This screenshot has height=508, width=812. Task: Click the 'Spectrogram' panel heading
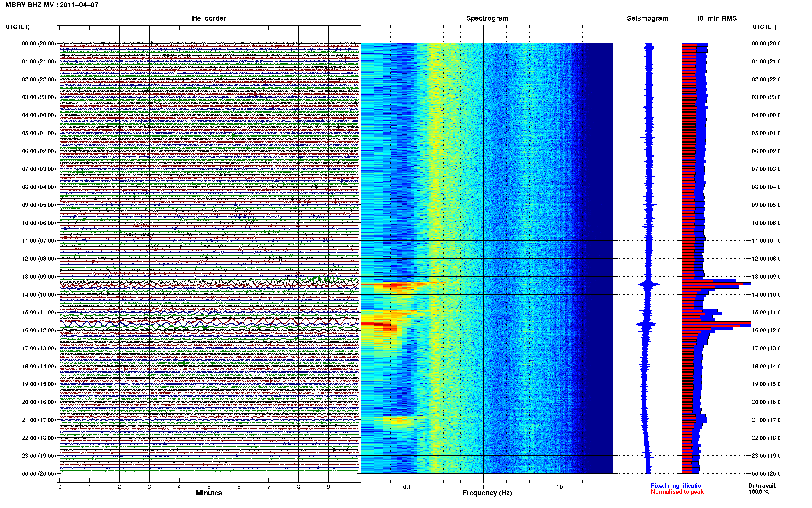487,18
